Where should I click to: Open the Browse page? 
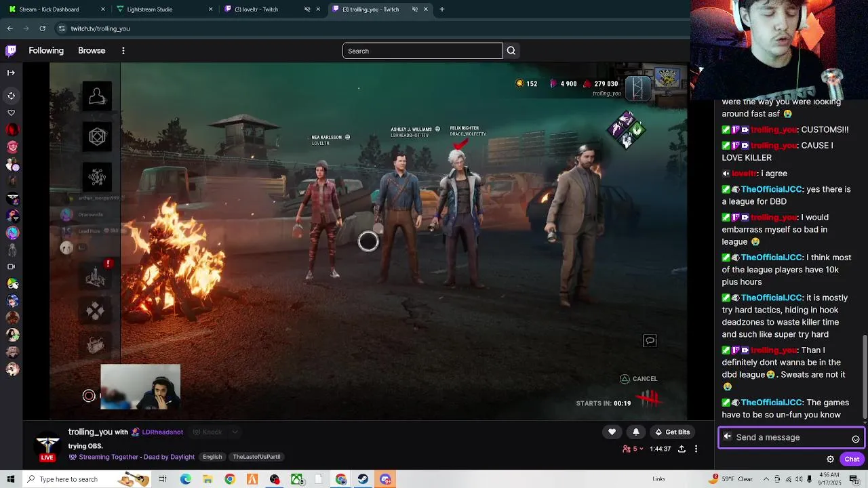coord(92,51)
